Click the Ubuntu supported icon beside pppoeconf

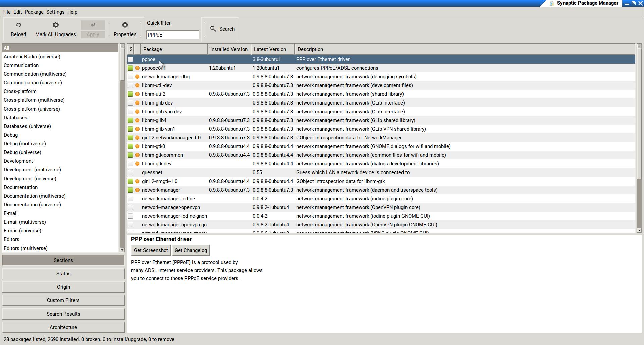tap(137, 68)
